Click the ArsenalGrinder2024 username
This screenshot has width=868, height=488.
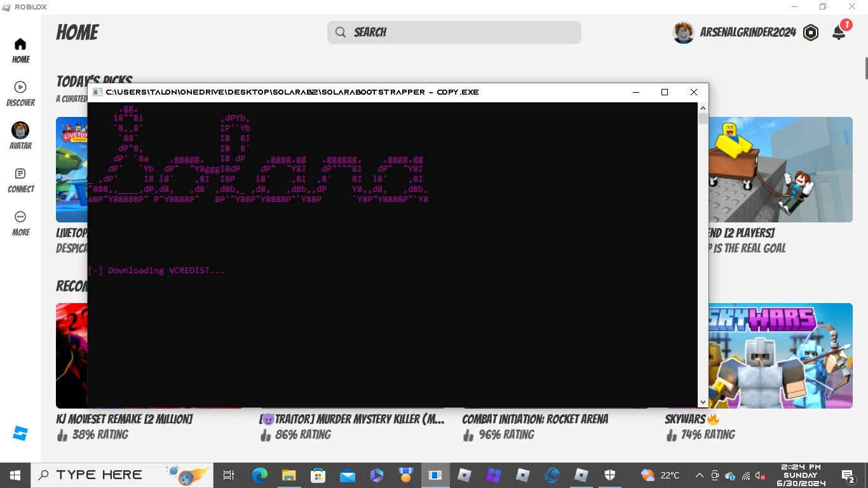(x=748, y=32)
